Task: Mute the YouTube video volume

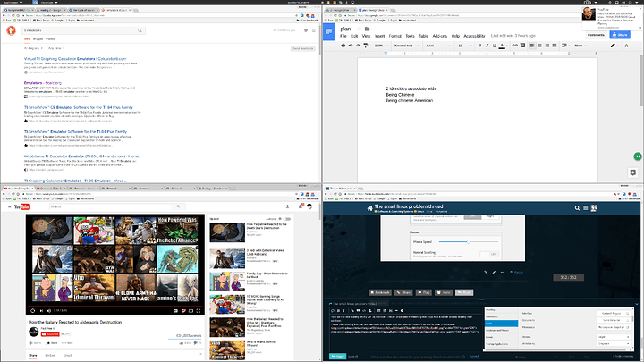Action: pos(49,311)
